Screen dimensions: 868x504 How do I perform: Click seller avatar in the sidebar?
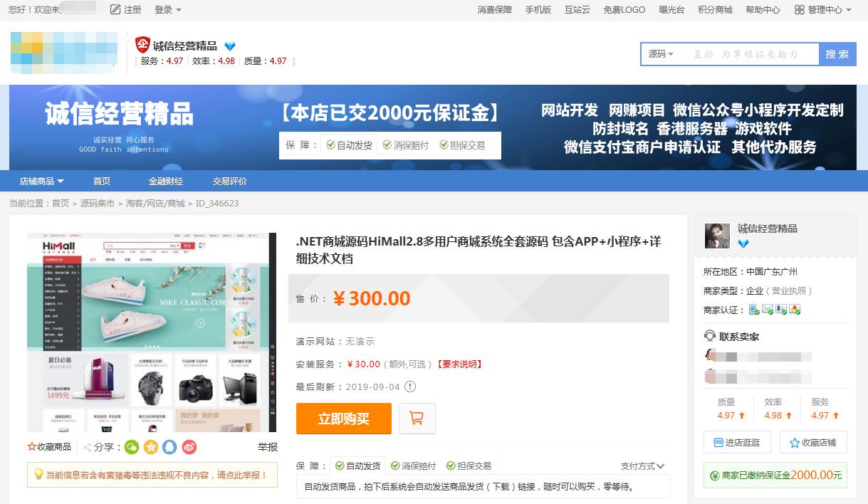[717, 236]
